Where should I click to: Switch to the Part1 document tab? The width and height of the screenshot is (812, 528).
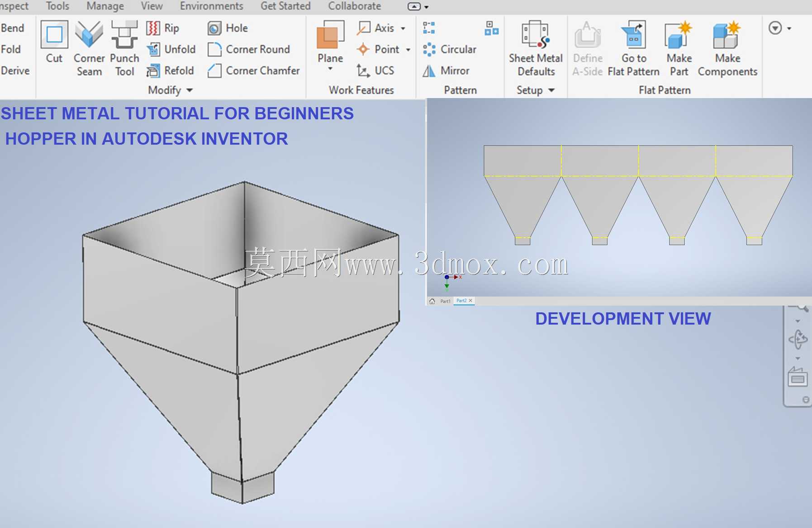pos(445,301)
